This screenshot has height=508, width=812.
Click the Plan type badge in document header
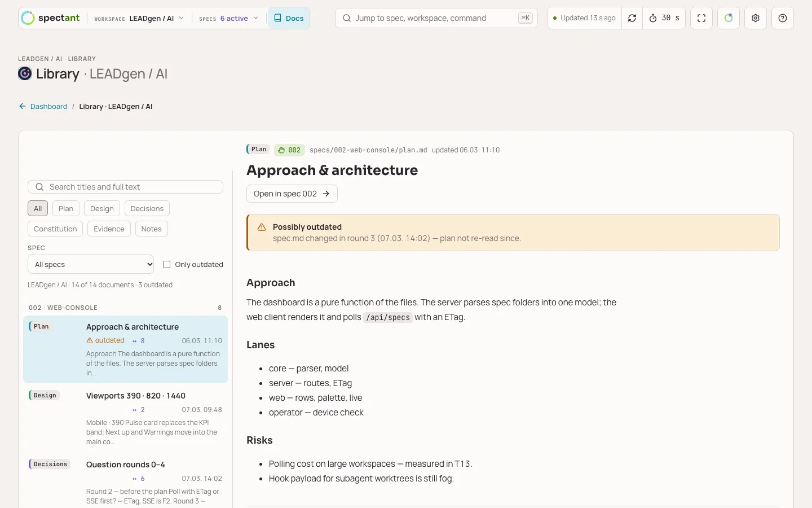click(x=258, y=150)
